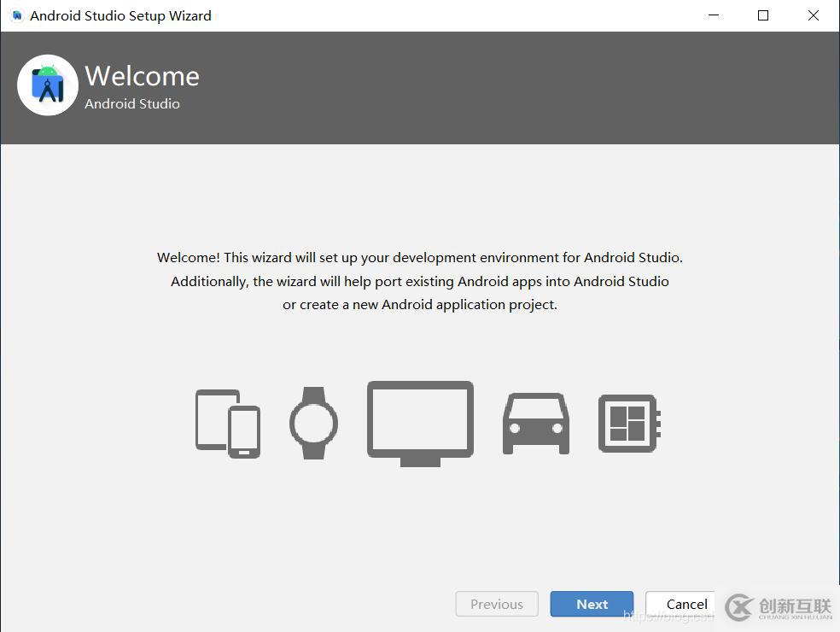Image resolution: width=840 pixels, height=632 pixels.
Task: Click the Welcome heading text
Action: click(x=142, y=76)
